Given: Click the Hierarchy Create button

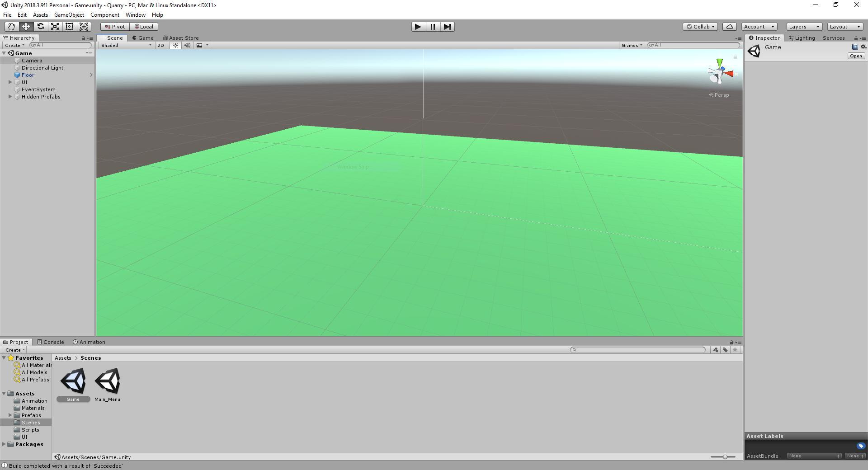Looking at the screenshot, I should (x=14, y=45).
